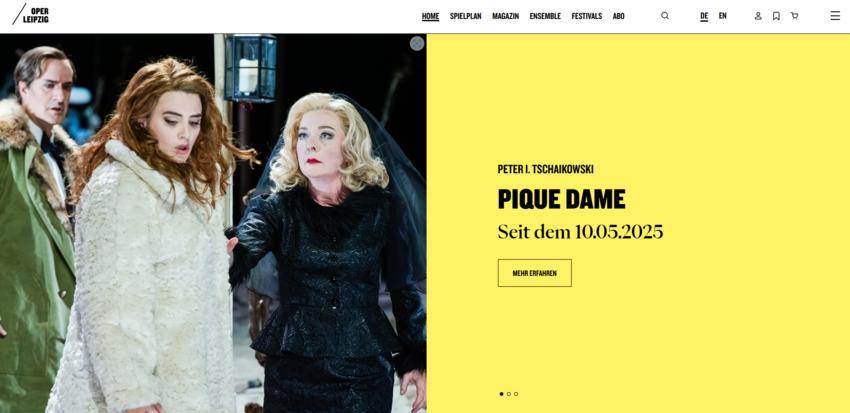Screen dimensions: 850x413
Task: Open the search magnifier icon
Action: pos(665,16)
